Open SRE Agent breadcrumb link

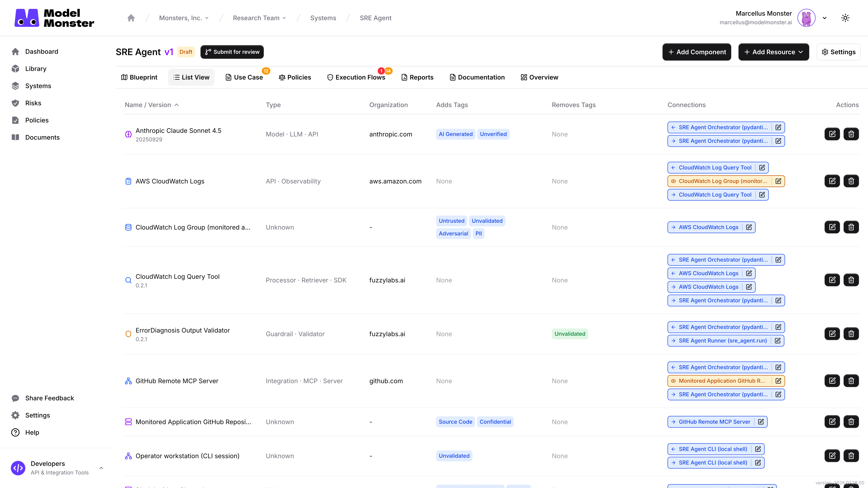point(375,18)
